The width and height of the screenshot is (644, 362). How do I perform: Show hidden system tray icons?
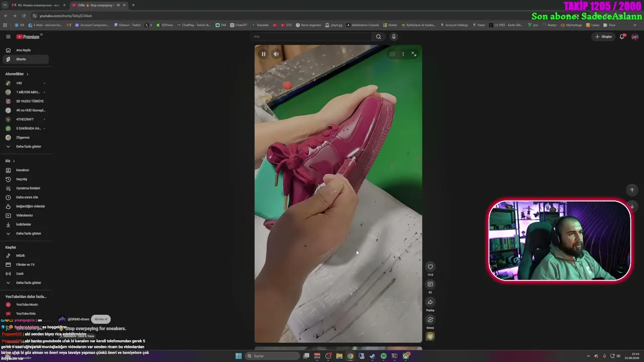pos(588,356)
